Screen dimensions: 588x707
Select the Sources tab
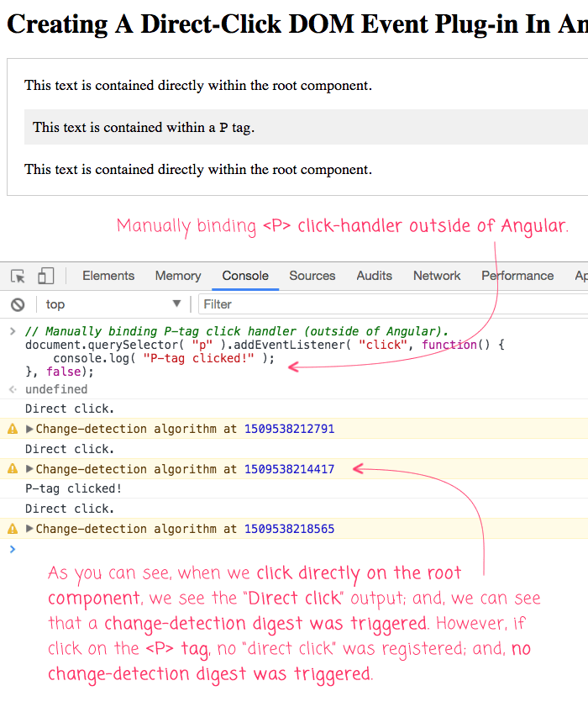pos(312,276)
